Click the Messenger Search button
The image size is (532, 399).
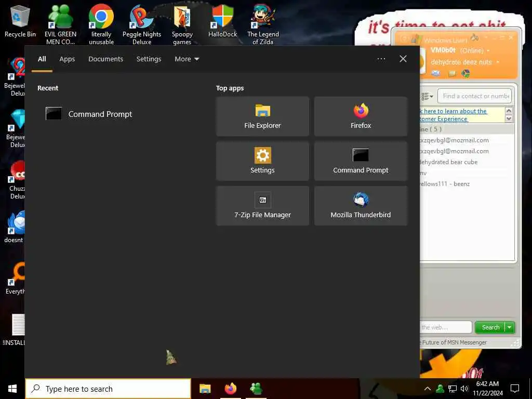coord(490,327)
